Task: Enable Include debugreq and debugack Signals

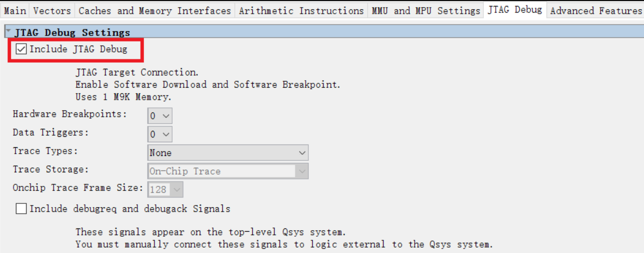Action: point(21,209)
